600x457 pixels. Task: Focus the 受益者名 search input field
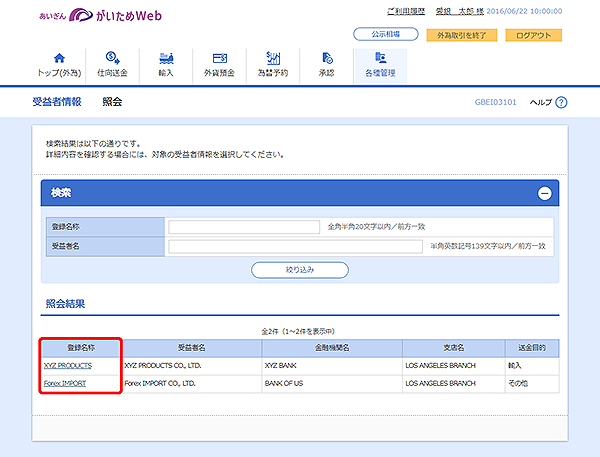click(x=295, y=246)
